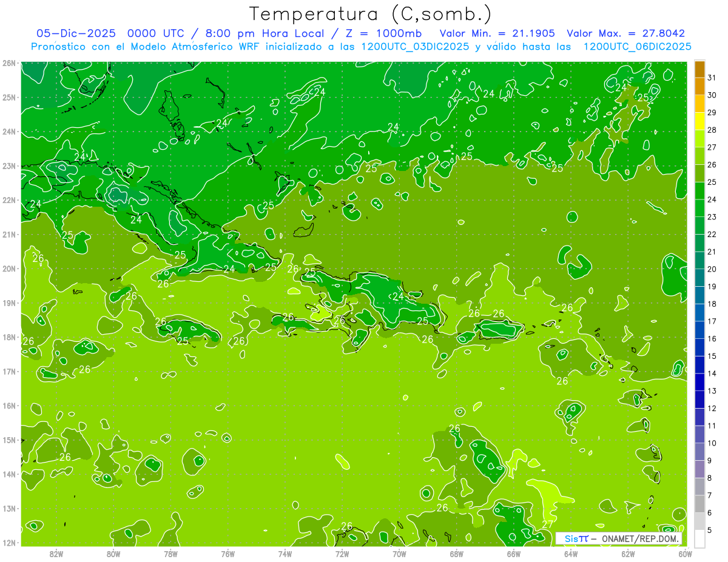The height and width of the screenshot is (562, 728).
Task: Click the 19N latitude axis label
Action: click(x=9, y=303)
